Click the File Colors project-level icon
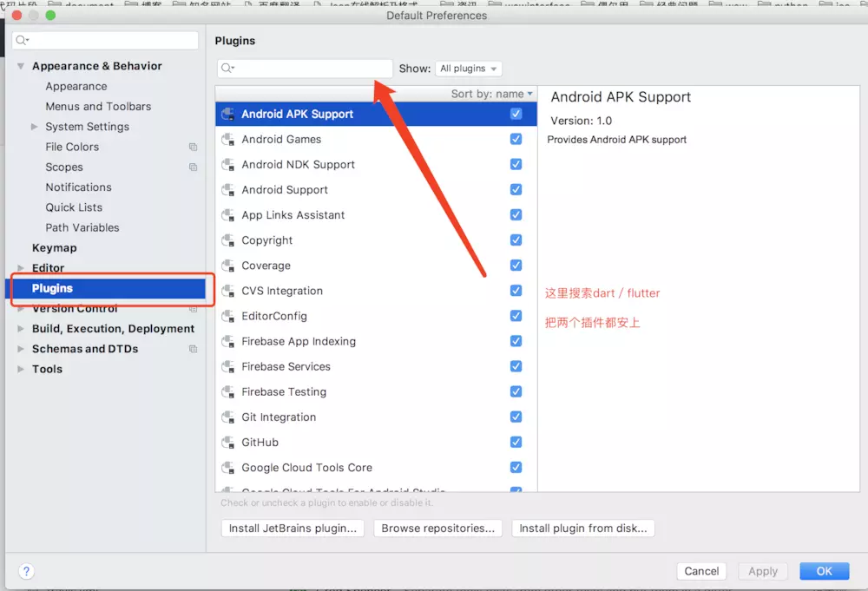This screenshot has width=868, height=591. (x=194, y=147)
